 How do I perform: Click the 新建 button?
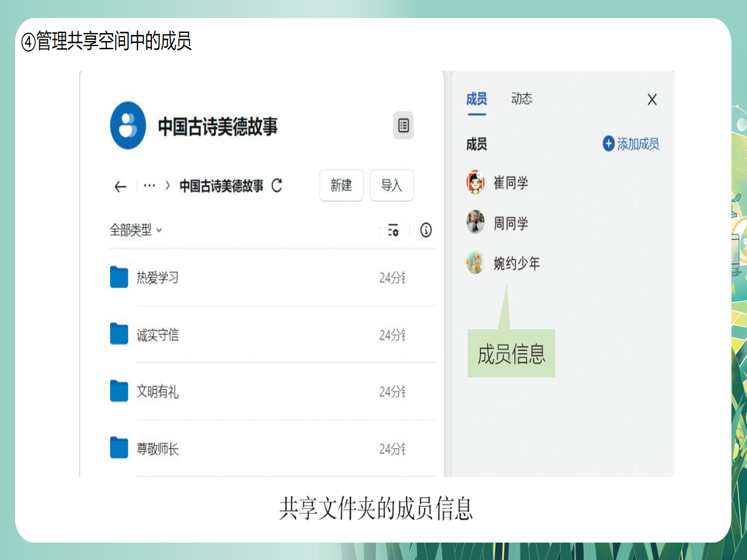tap(341, 185)
